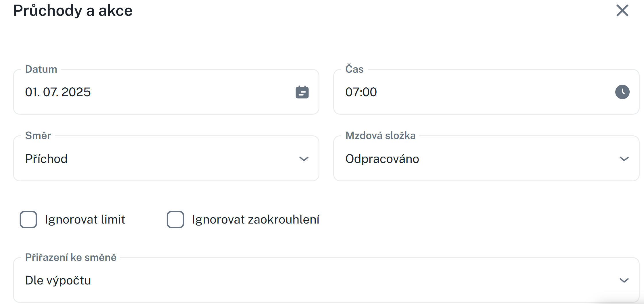Open the calendar picker icon in Datum
This screenshot has width=644, height=304.
pyautogui.click(x=302, y=92)
